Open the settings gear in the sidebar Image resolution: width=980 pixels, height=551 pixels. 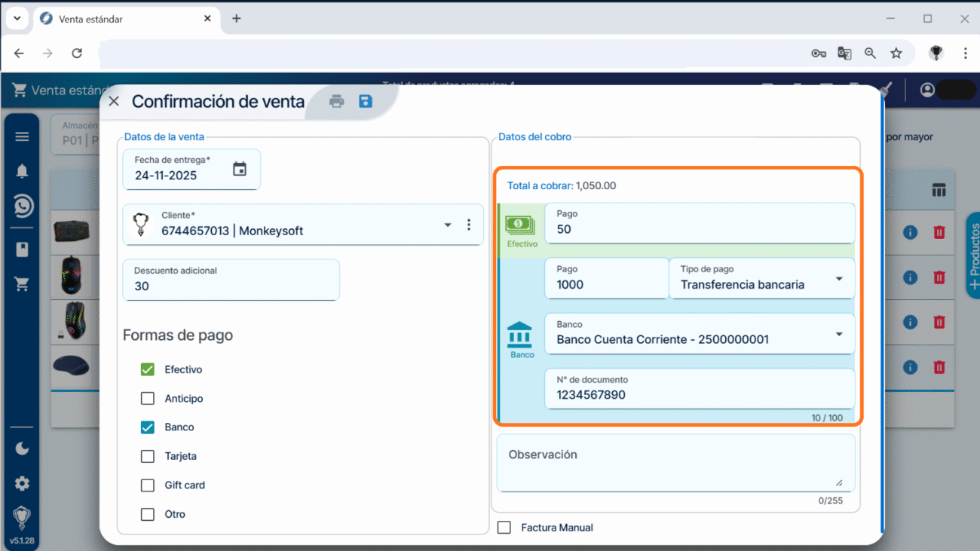pyautogui.click(x=22, y=483)
